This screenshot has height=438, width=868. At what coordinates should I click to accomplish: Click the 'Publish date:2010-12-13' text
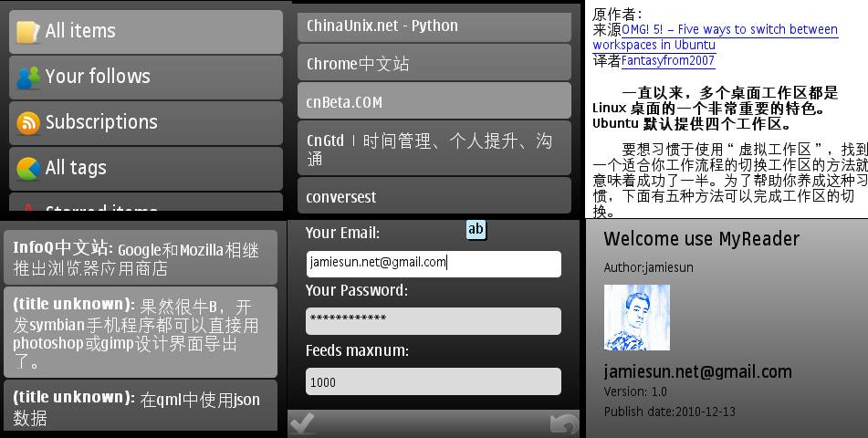click(669, 412)
